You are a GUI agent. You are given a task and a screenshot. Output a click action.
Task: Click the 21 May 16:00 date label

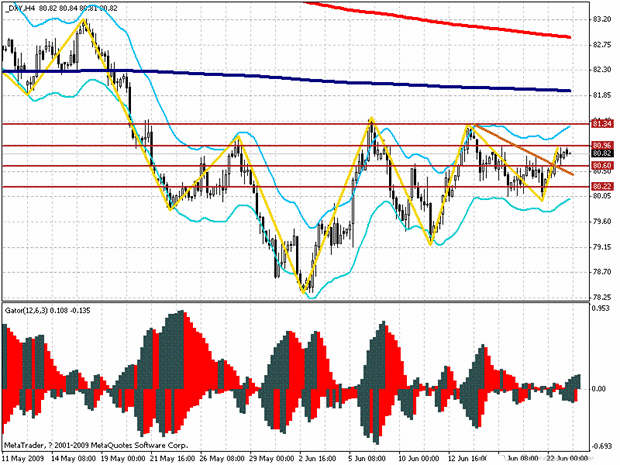click(173, 459)
